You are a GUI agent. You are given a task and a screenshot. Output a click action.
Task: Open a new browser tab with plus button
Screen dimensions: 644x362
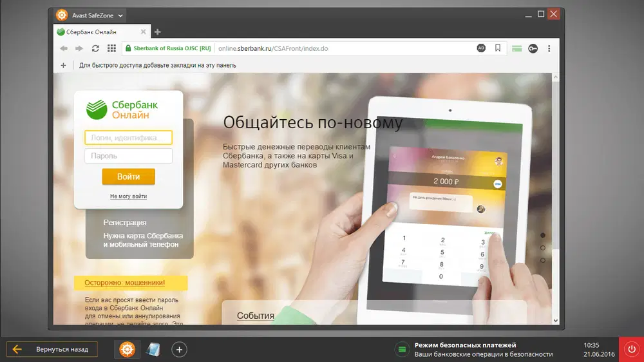click(157, 32)
